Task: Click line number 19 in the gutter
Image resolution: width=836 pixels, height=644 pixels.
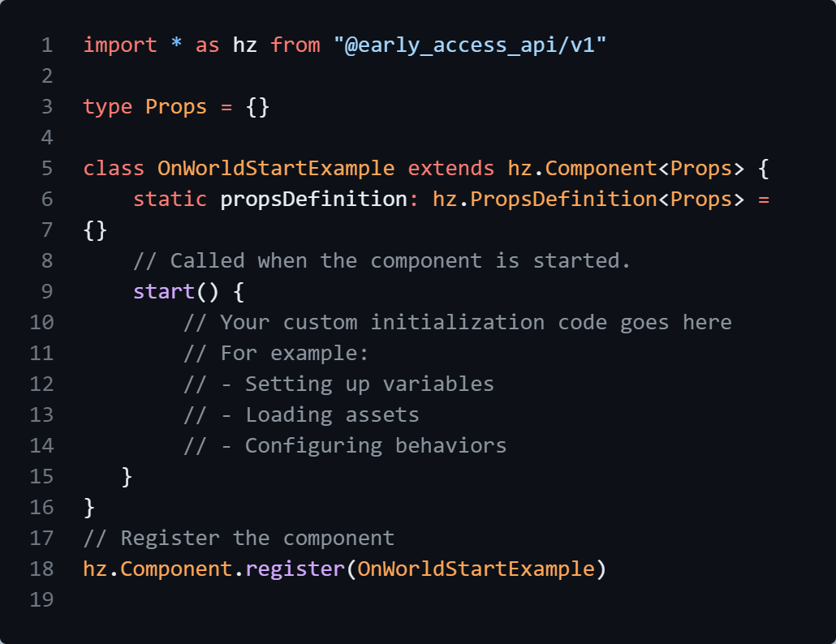Action: (x=41, y=599)
